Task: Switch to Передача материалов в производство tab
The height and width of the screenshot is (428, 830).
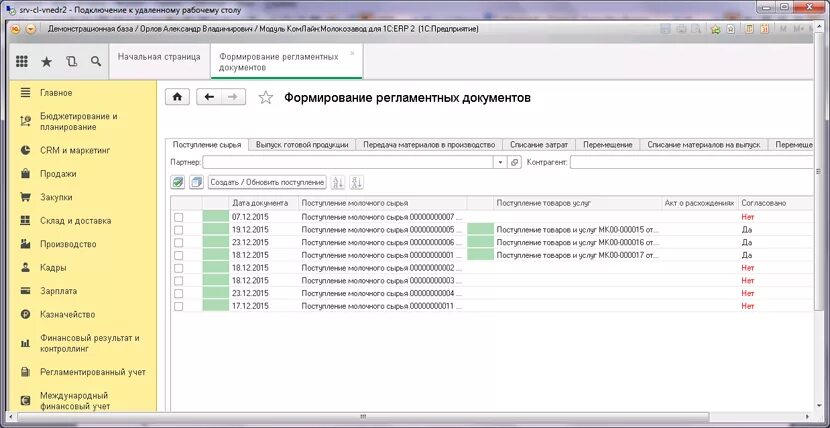Action: click(429, 144)
